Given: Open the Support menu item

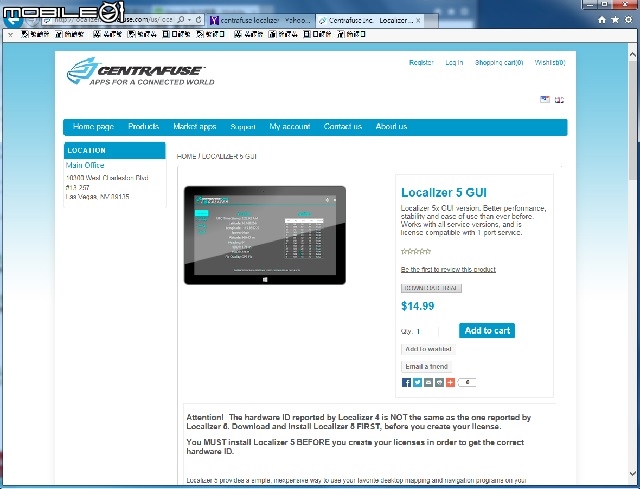Looking at the screenshot, I should click(243, 127).
